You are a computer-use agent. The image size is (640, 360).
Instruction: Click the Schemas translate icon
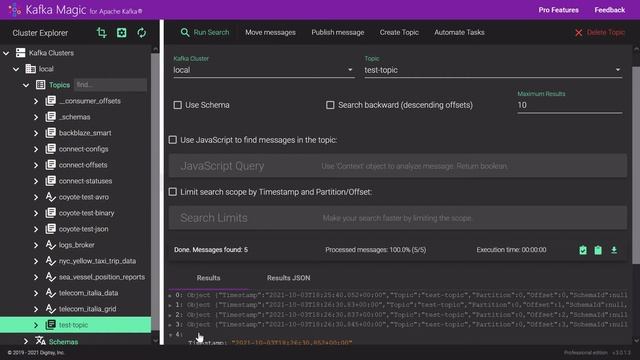(40, 340)
